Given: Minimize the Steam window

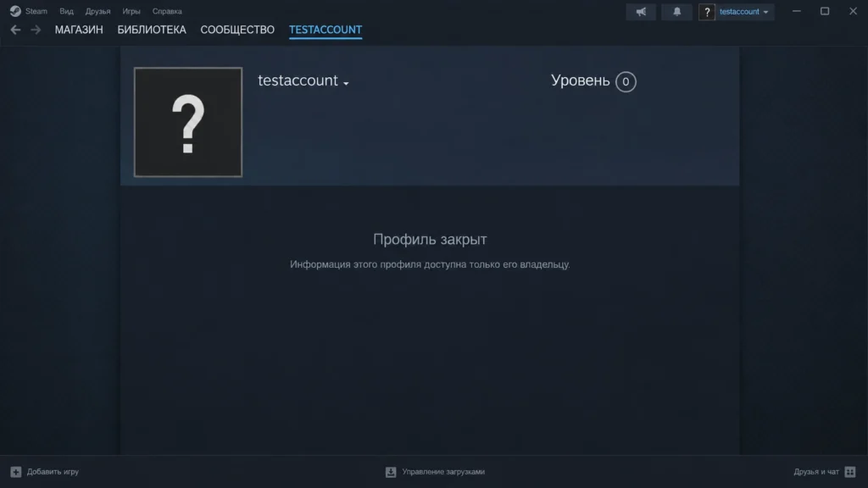Looking at the screenshot, I should pos(796,11).
